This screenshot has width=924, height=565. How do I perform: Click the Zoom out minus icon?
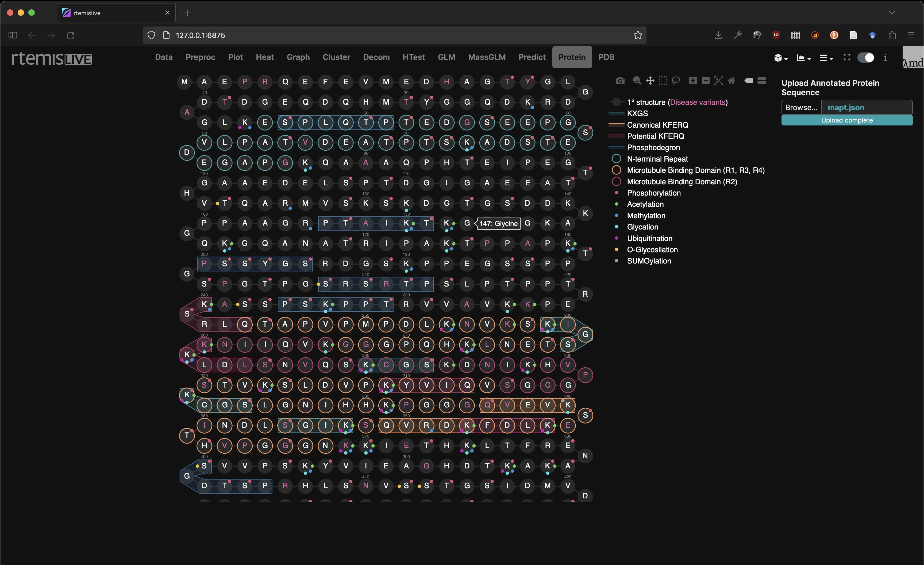pos(706,81)
